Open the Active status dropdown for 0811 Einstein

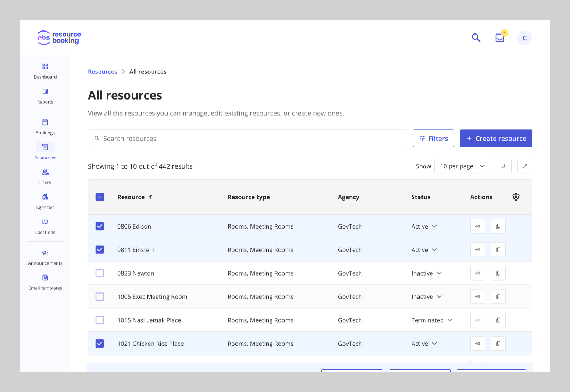point(424,249)
